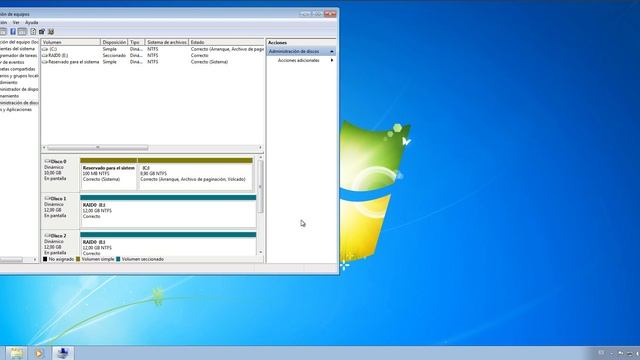The height and width of the screenshot is (360, 640).
Task: Click the Volumen seccionado teal legend swatch
Action: [118, 259]
